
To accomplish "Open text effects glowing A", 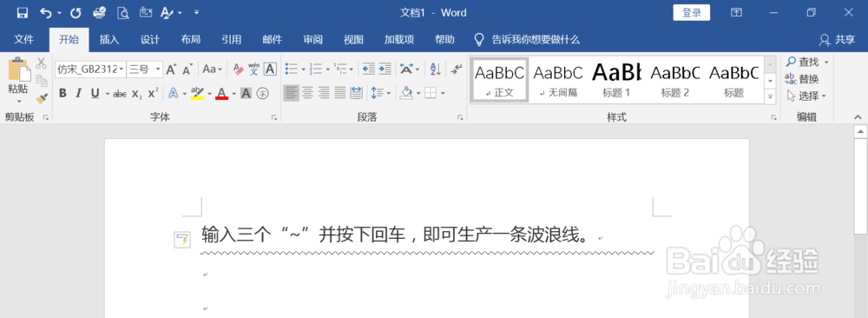I will pos(174,93).
